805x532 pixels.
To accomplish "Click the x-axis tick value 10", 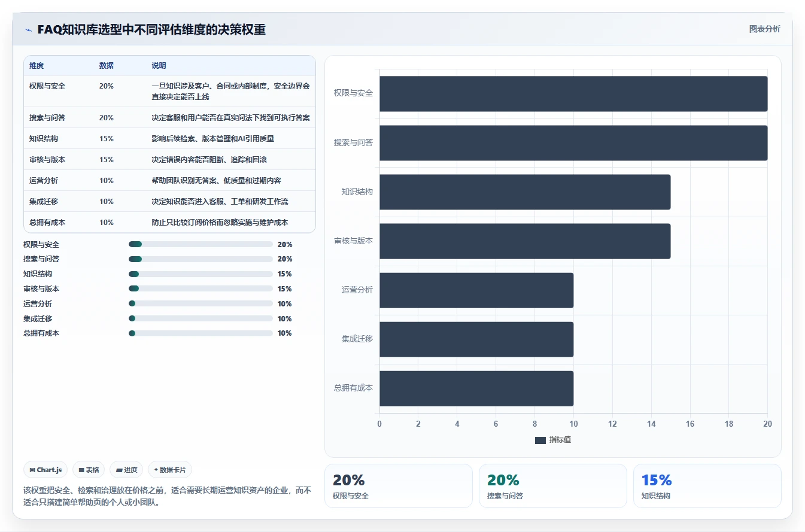I will click(x=573, y=424).
